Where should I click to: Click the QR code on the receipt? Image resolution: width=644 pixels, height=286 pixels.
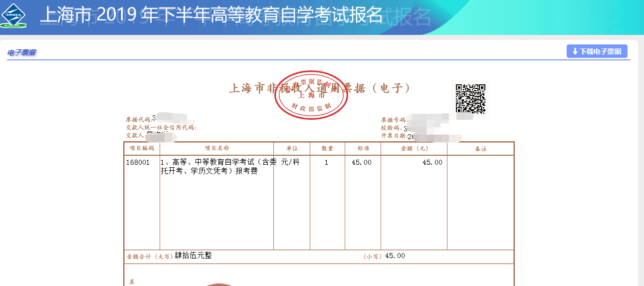(470, 98)
